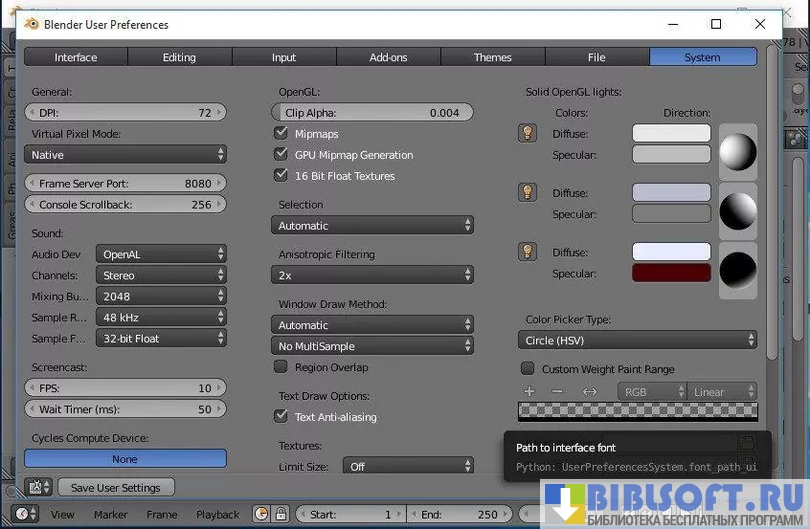Toggle the third OpenGL light bulb icon
This screenshot has height=529, width=810.
527,251
